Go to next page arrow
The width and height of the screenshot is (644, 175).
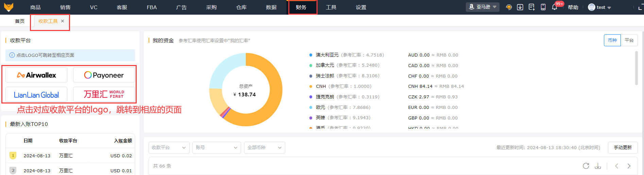[629, 166]
